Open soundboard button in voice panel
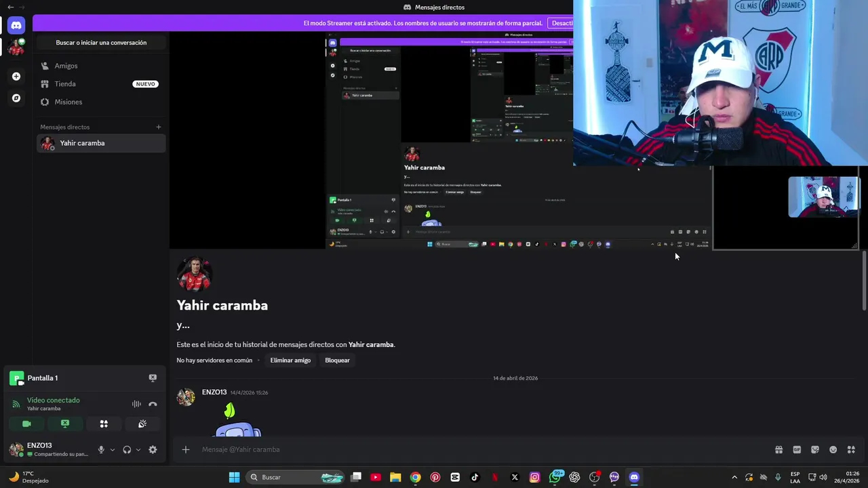Viewport: 868px width, 488px height. click(x=142, y=424)
